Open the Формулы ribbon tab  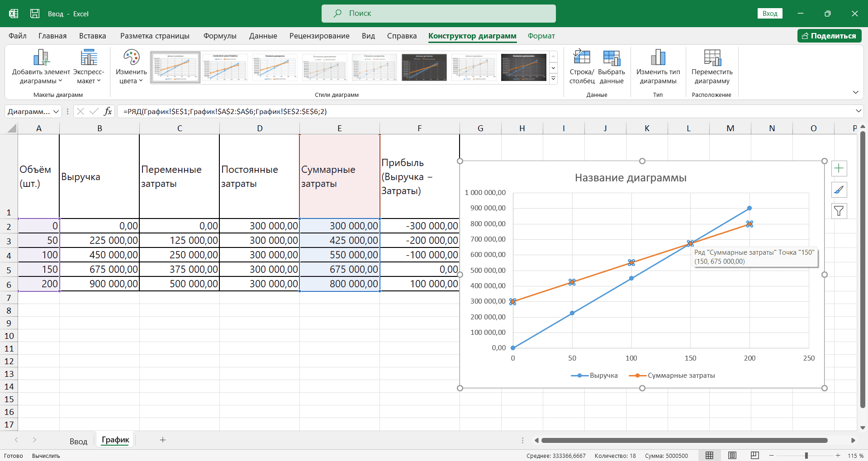click(220, 36)
